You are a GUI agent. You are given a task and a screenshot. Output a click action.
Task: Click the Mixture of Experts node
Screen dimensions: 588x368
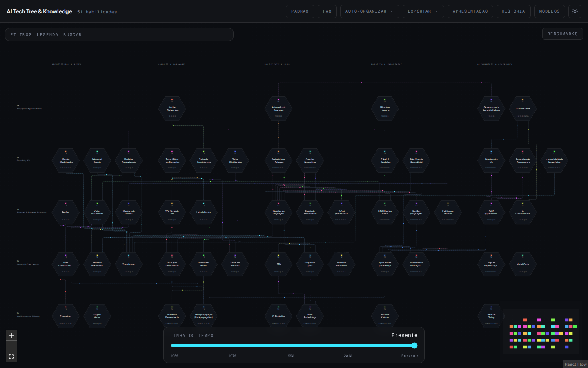[x=97, y=161]
